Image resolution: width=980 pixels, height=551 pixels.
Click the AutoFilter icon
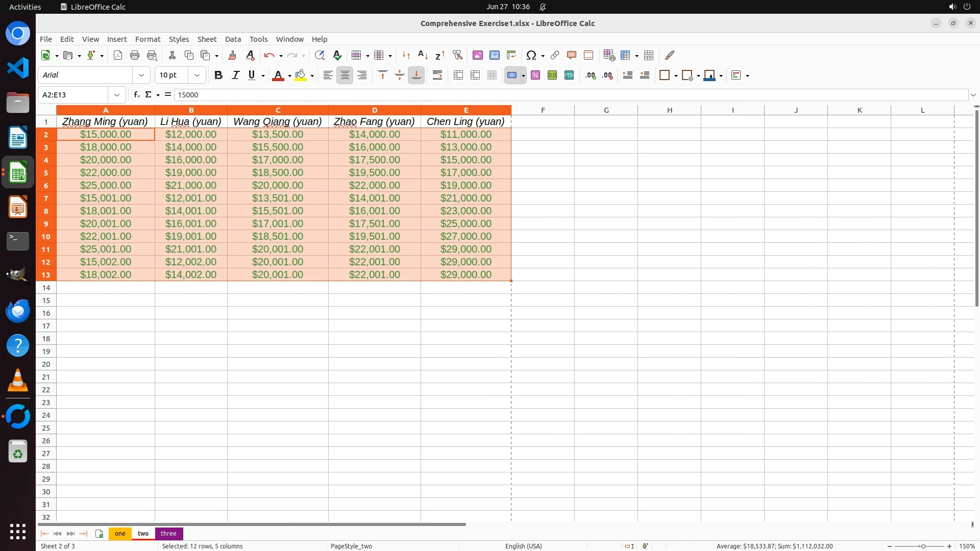point(457,55)
